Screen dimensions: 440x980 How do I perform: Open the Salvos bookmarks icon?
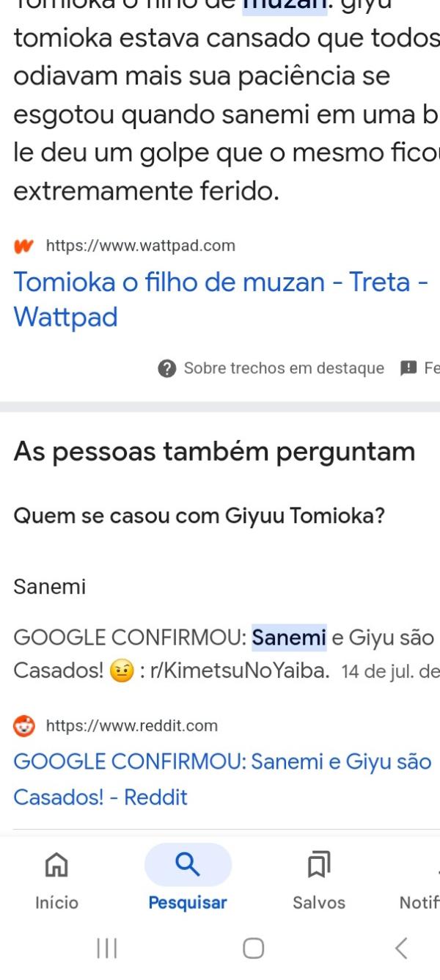(x=319, y=866)
